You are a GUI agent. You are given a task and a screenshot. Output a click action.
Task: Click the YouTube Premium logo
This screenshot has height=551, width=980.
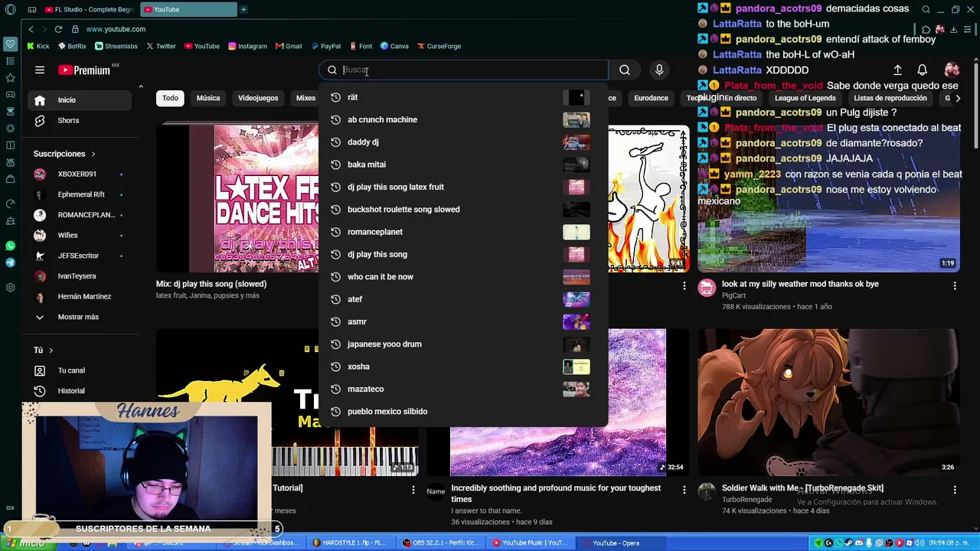pos(85,70)
